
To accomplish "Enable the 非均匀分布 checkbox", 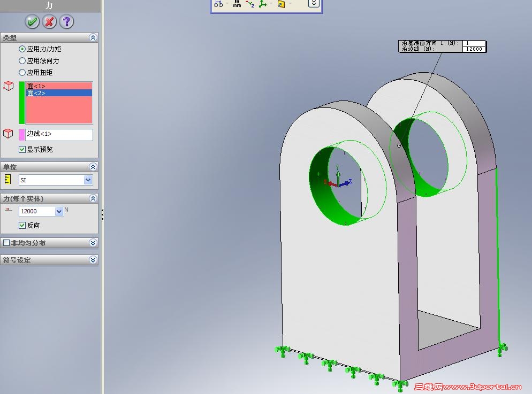I will [x=6, y=243].
